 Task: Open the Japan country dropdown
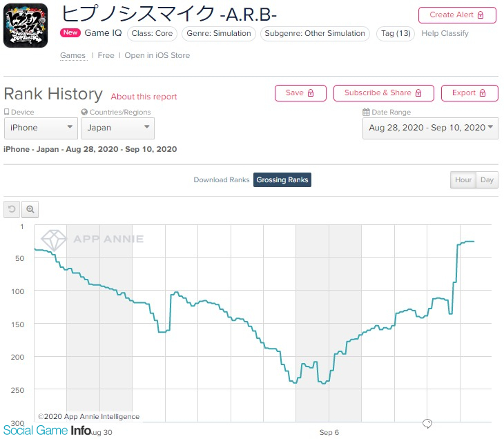pos(117,128)
